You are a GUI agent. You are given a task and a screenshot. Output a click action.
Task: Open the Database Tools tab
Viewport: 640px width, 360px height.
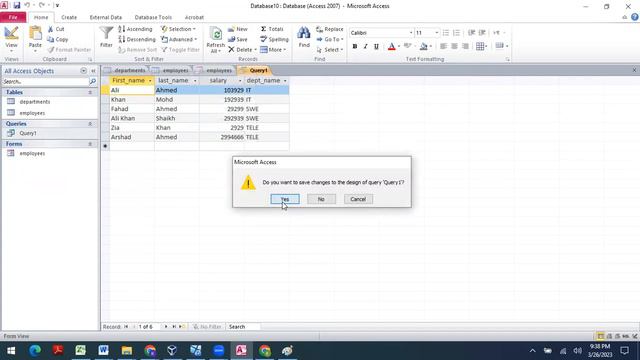pos(153,18)
